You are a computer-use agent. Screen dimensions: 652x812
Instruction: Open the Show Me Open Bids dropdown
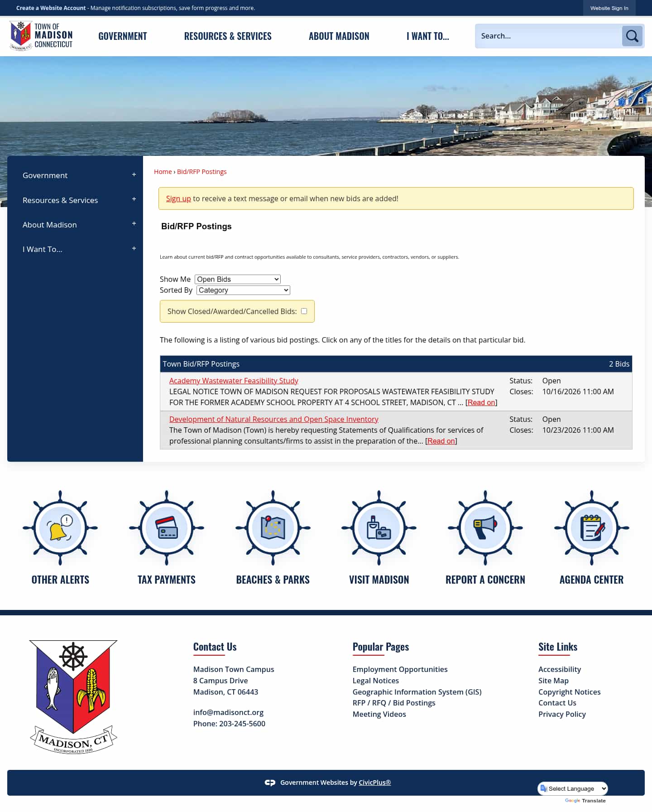click(x=238, y=279)
